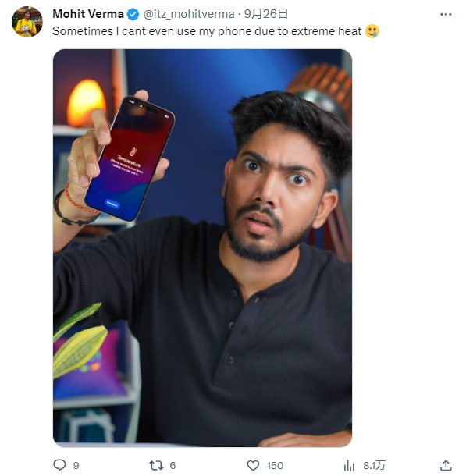Click the iPhone showing Temperature warning
Viewport: 466px width, 476px height.
pos(130,158)
